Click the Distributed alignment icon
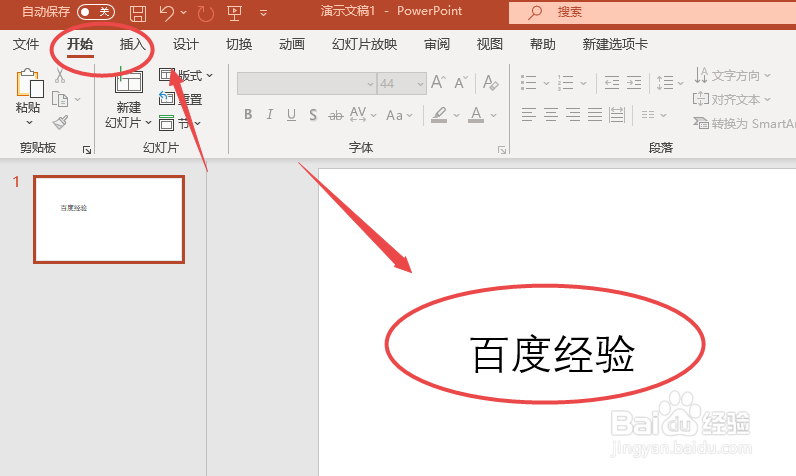This screenshot has width=796, height=476. pyautogui.click(x=617, y=115)
